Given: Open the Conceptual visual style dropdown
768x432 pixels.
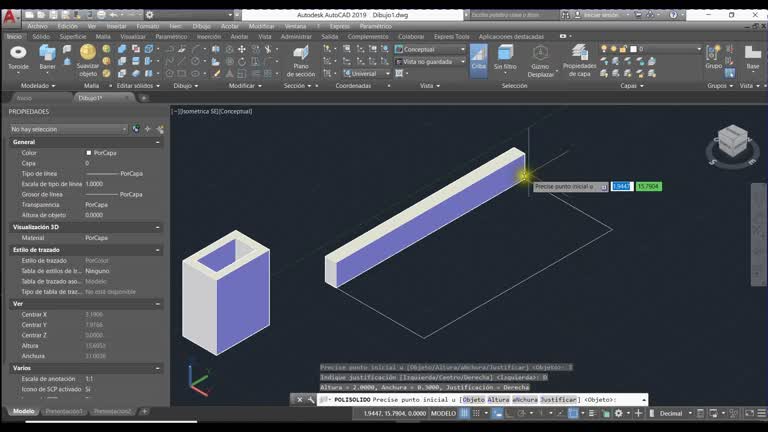Looking at the screenshot, I should point(431,49).
